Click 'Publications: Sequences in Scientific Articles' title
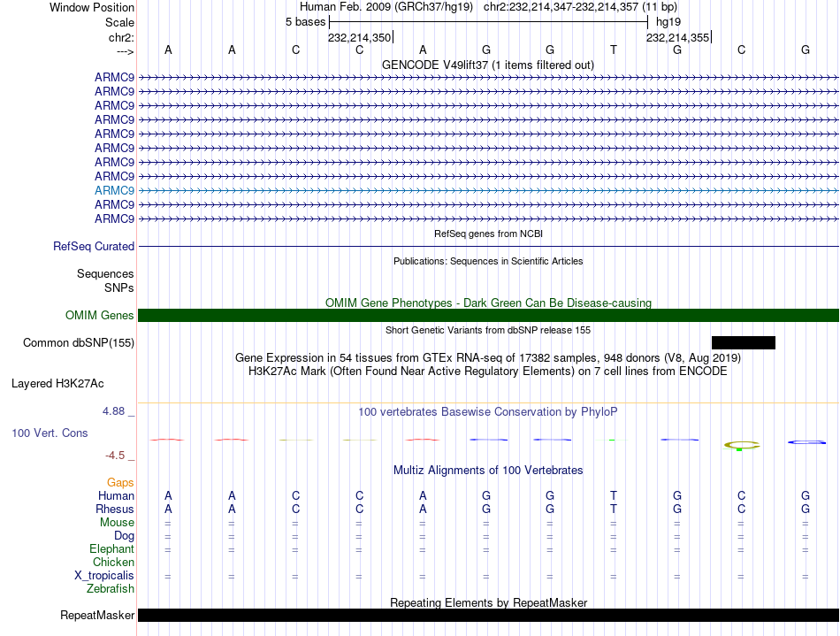 (x=488, y=261)
